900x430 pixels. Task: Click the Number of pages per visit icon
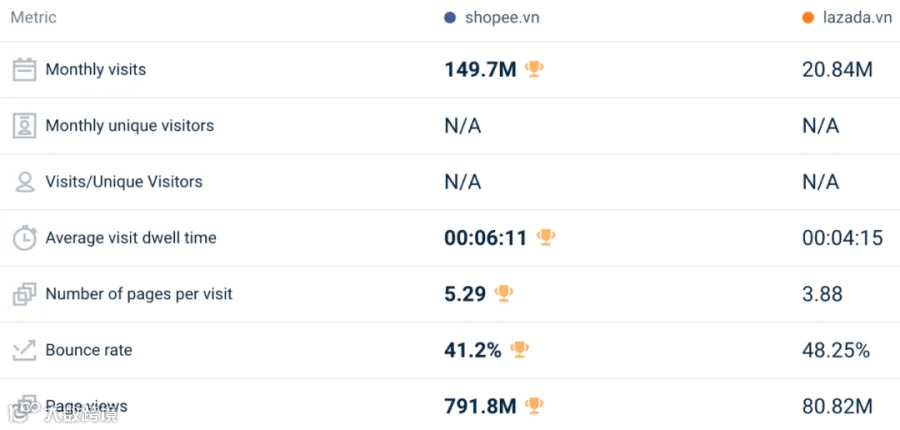[25, 294]
